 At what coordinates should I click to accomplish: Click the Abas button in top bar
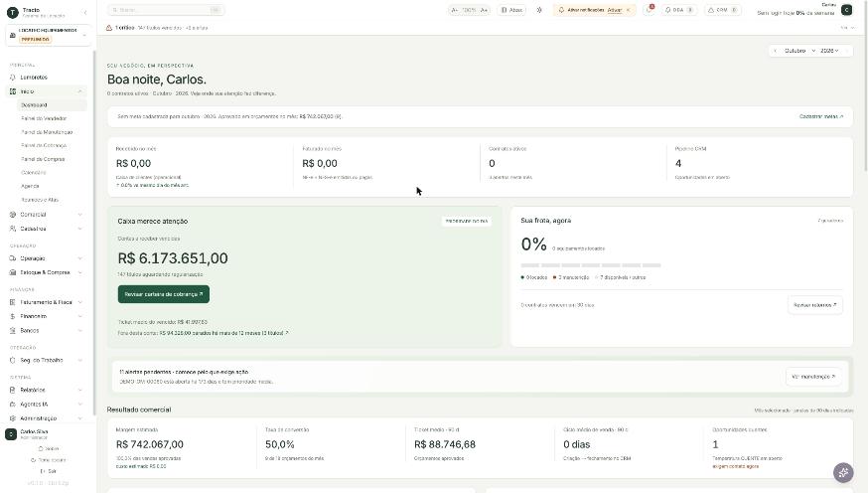[512, 10]
